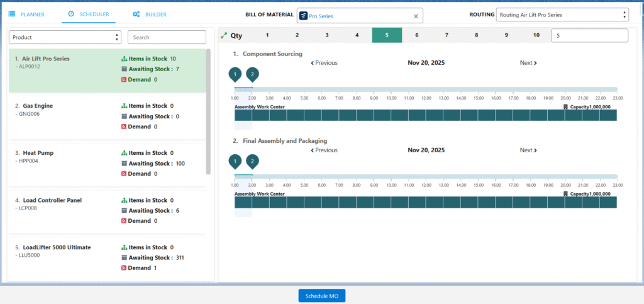Open the Product filter dropdown

coord(65,38)
